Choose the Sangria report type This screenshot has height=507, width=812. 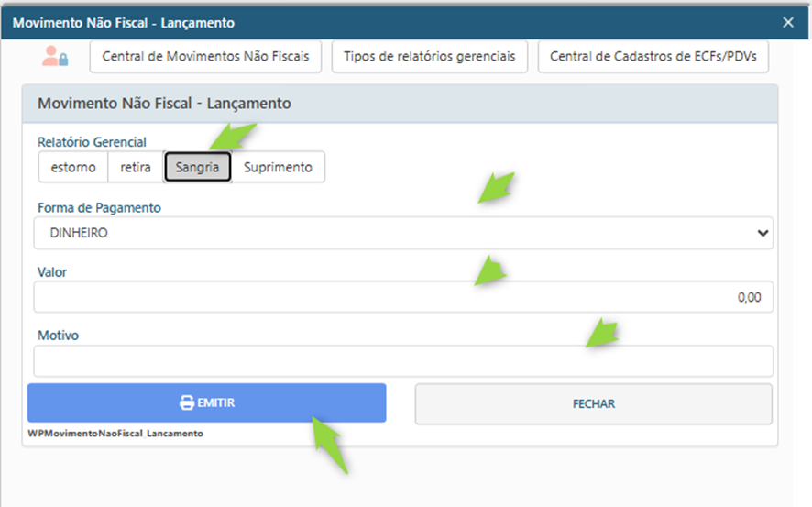(x=197, y=168)
